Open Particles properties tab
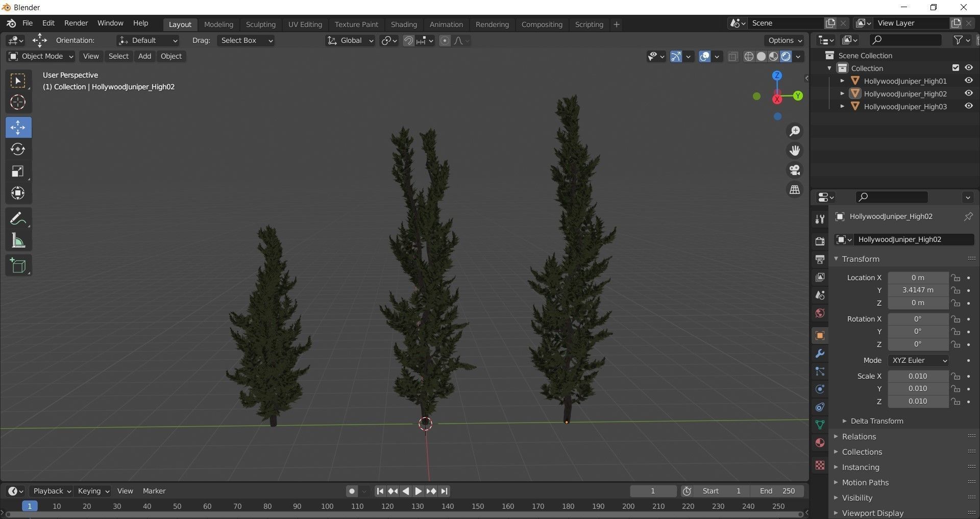980x519 pixels. [820, 371]
